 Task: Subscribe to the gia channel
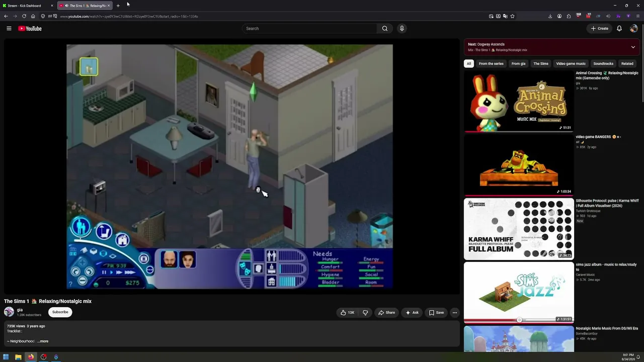(x=60, y=312)
